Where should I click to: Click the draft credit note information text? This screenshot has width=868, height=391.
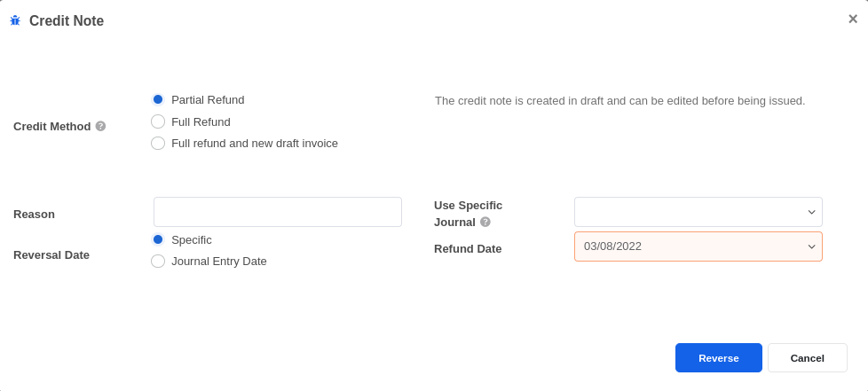619,100
